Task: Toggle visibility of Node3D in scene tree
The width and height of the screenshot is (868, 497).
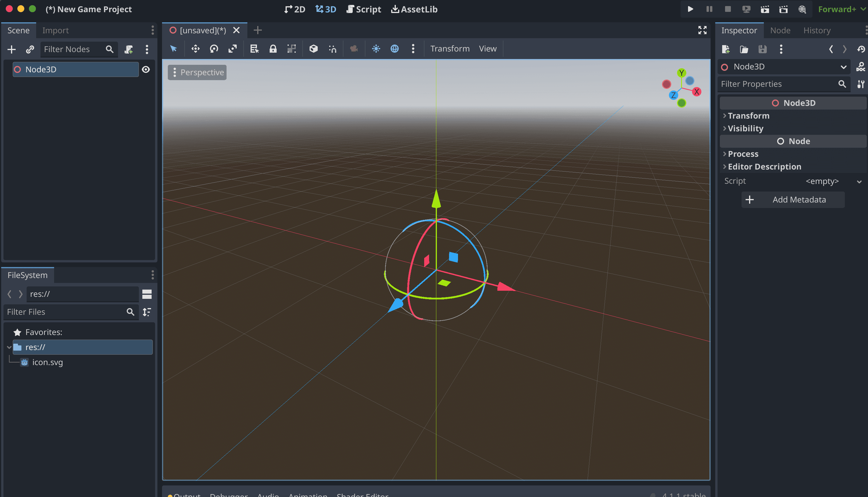Action: coord(146,70)
